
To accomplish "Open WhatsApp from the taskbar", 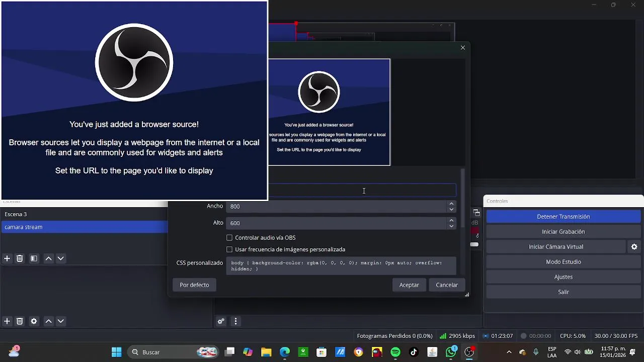I will (451, 352).
